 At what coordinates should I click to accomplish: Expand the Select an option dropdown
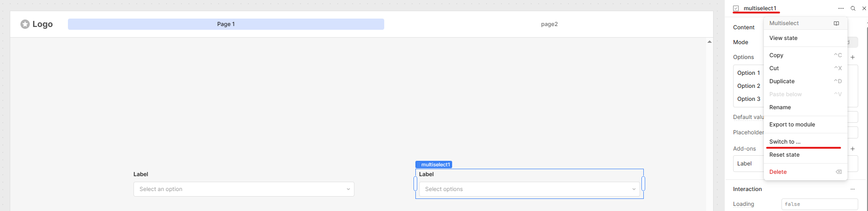pos(244,189)
